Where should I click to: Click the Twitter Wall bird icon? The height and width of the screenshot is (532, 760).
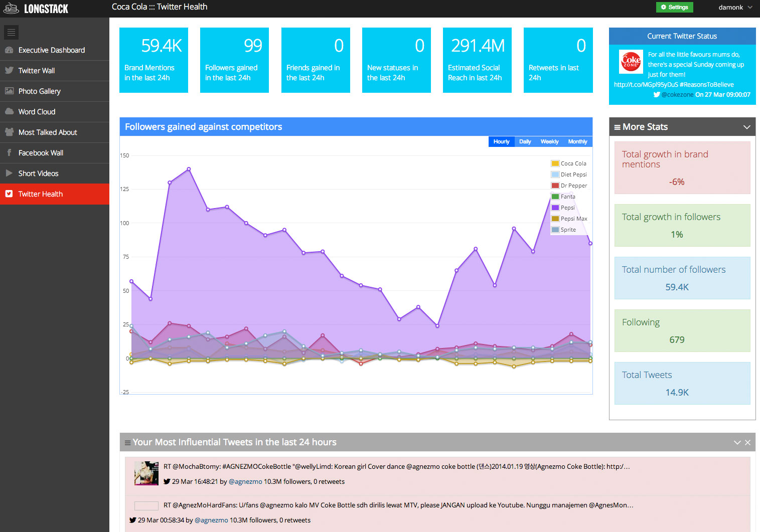[x=9, y=71]
